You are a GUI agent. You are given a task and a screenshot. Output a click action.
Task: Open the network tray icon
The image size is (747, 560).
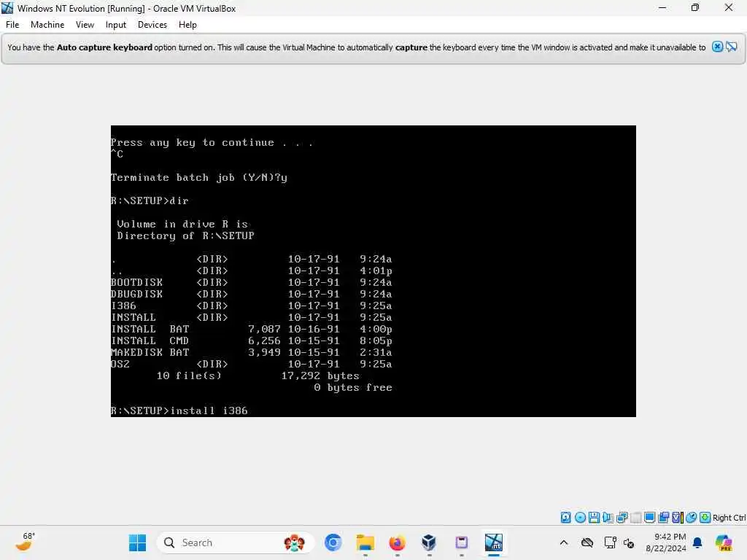[610, 542]
